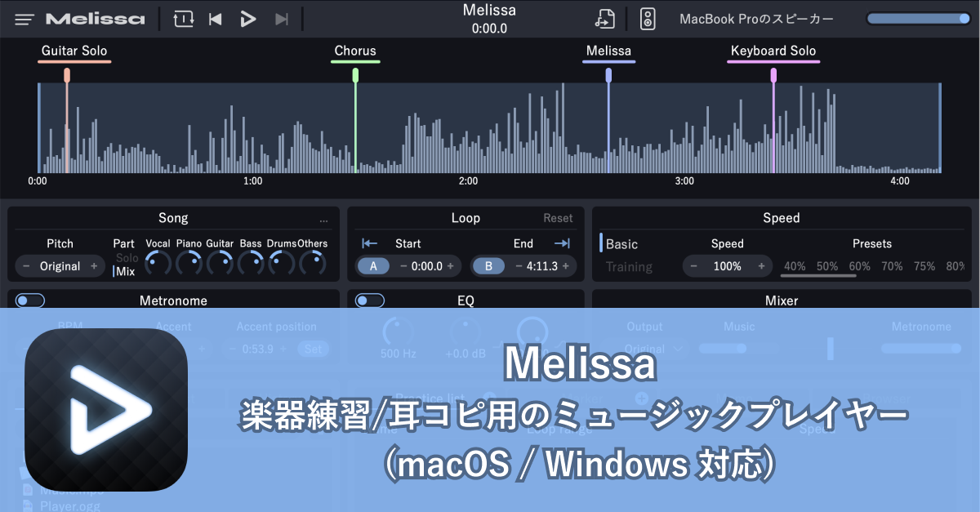The height and width of the screenshot is (512, 980).
Task: Switch Speed panel to Basic mode
Action: (x=621, y=244)
